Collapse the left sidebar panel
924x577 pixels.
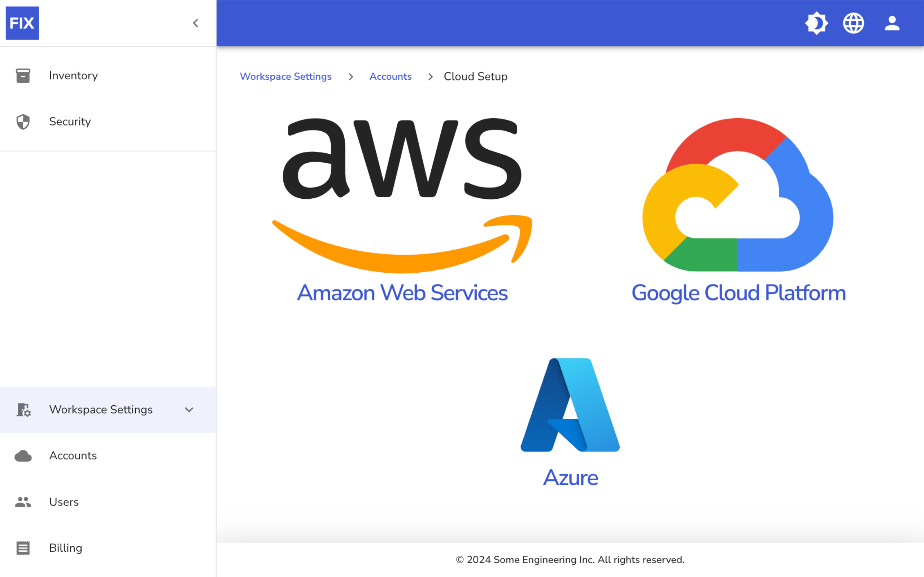coord(196,23)
